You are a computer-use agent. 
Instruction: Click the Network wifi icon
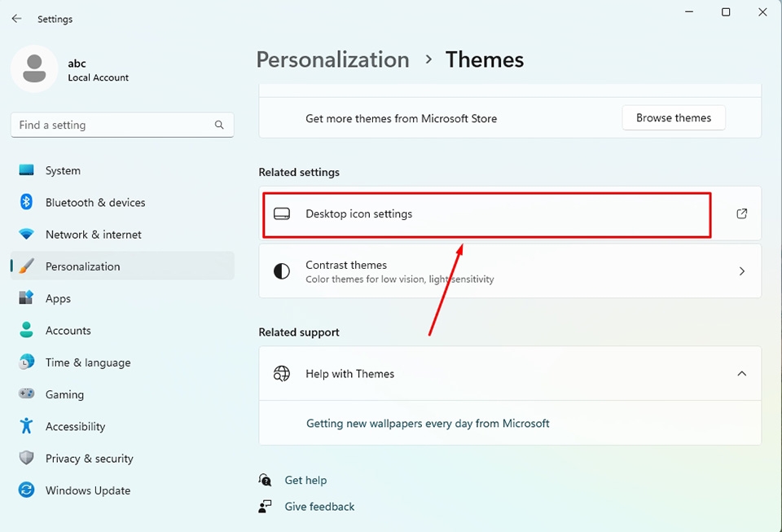tap(26, 234)
